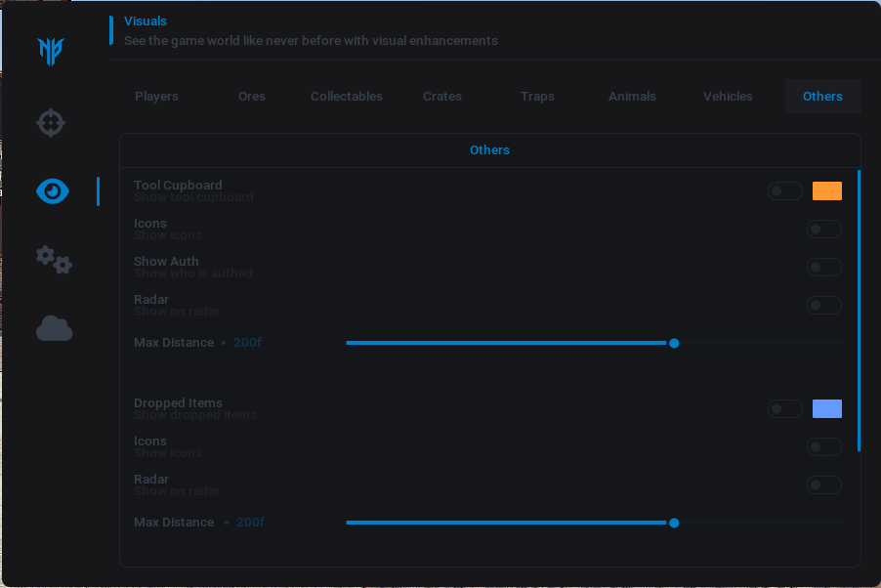Screen dimensions: 881x588
Task: Turn on Radar for Dropped Items
Action: (x=823, y=485)
